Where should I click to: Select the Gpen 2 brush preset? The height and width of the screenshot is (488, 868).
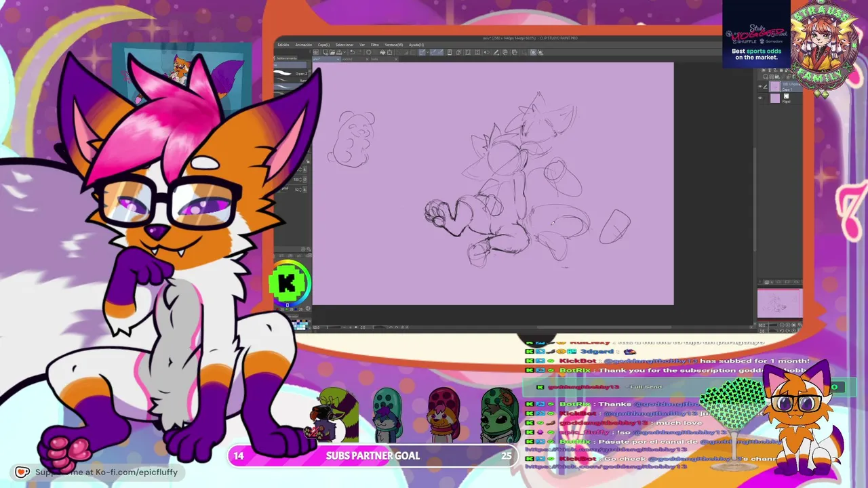tap(293, 73)
